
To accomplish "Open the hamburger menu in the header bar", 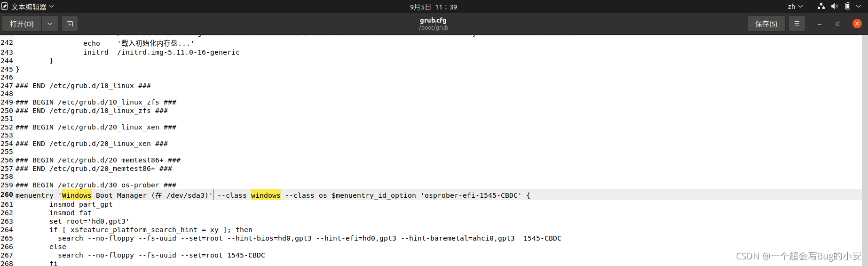I will pos(797,24).
